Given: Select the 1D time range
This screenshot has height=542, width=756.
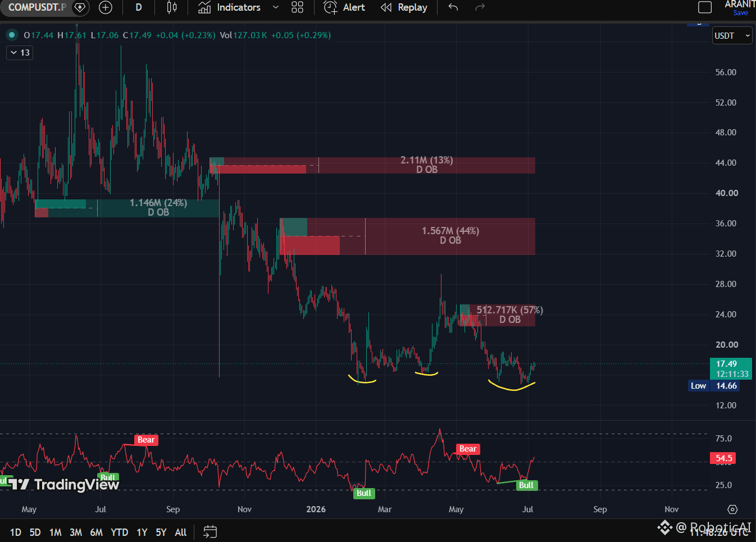Looking at the screenshot, I should (x=16, y=532).
